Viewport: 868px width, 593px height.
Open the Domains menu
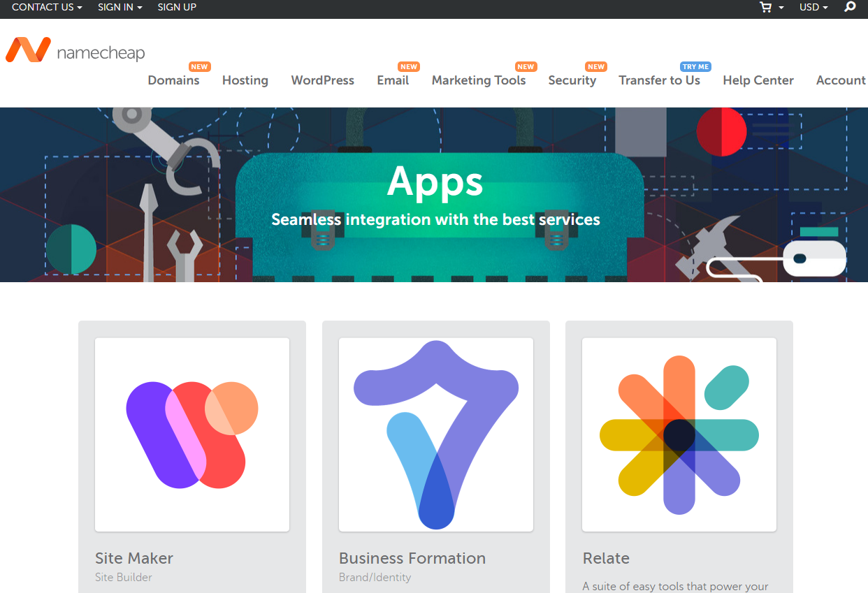173,80
